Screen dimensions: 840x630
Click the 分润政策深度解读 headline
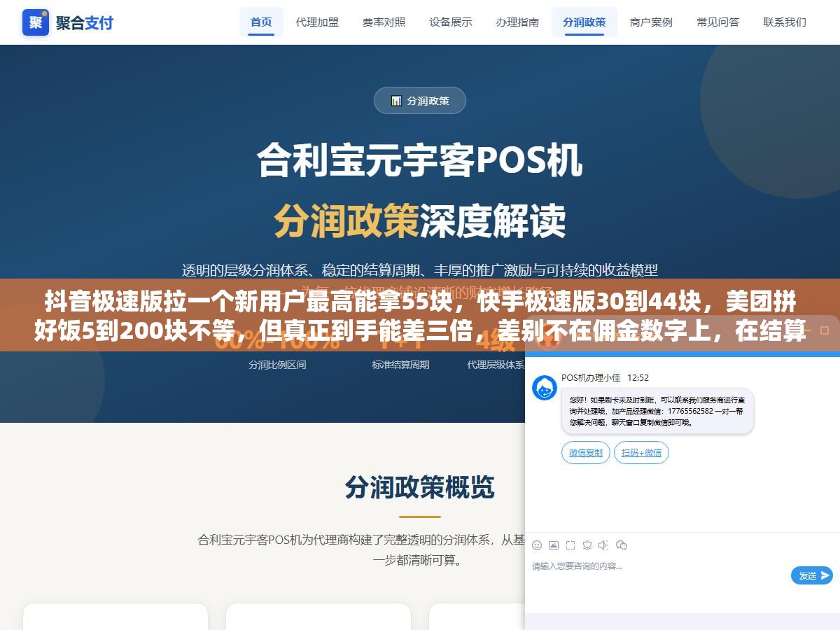click(x=420, y=220)
